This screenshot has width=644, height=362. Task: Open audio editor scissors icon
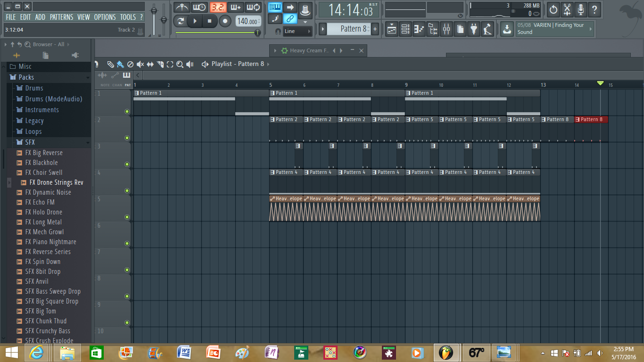click(x=567, y=9)
